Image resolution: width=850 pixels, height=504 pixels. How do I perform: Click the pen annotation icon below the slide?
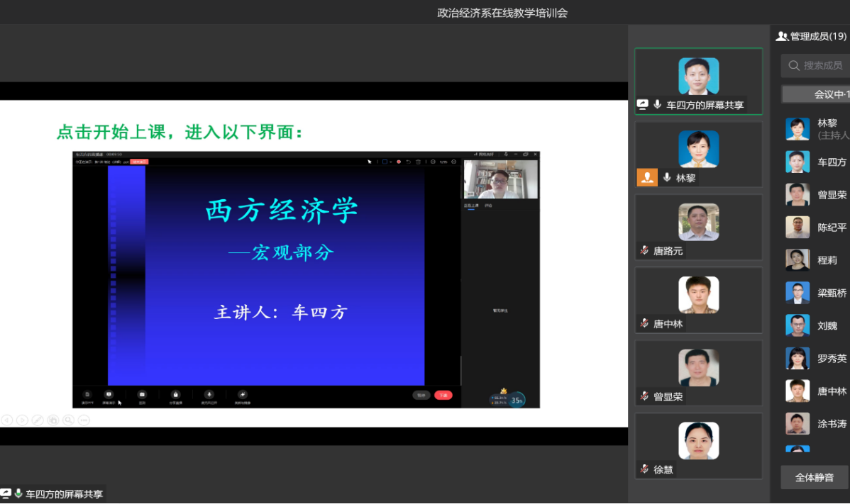[x=38, y=420]
